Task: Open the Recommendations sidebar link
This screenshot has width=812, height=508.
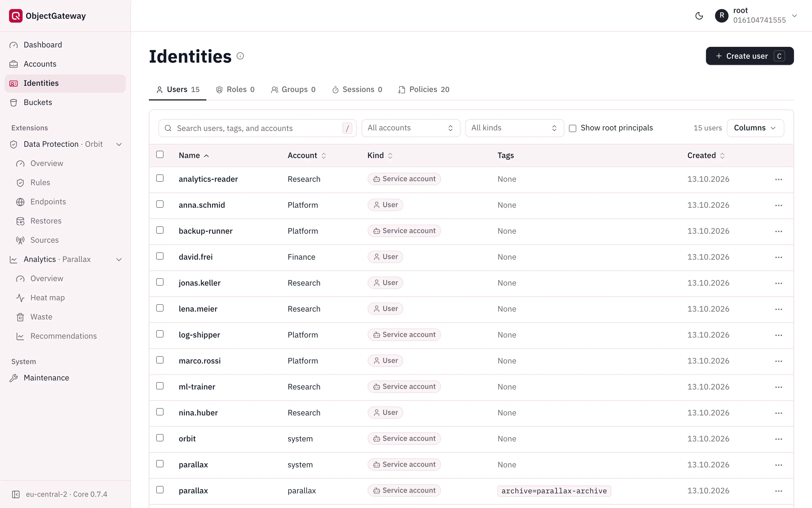Action: tap(63, 336)
